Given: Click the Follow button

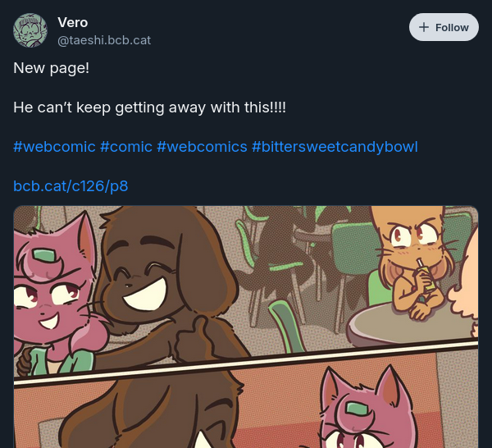Looking at the screenshot, I should point(444,27).
